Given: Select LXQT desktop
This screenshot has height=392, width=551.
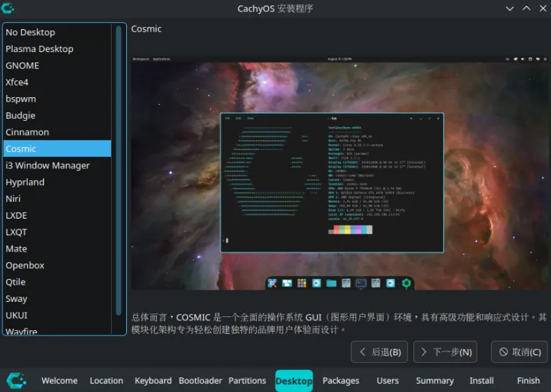Looking at the screenshot, I should tap(58, 232).
